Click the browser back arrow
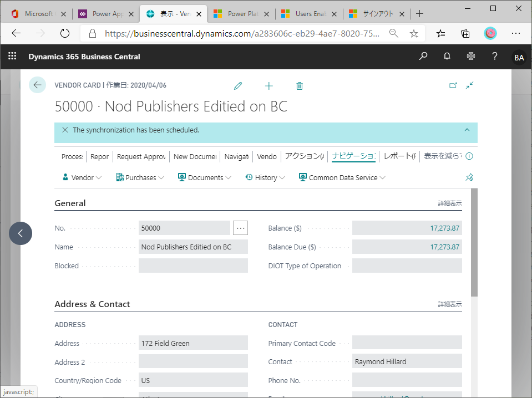The height and width of the screenshot is (398, 532). [16, 33]
